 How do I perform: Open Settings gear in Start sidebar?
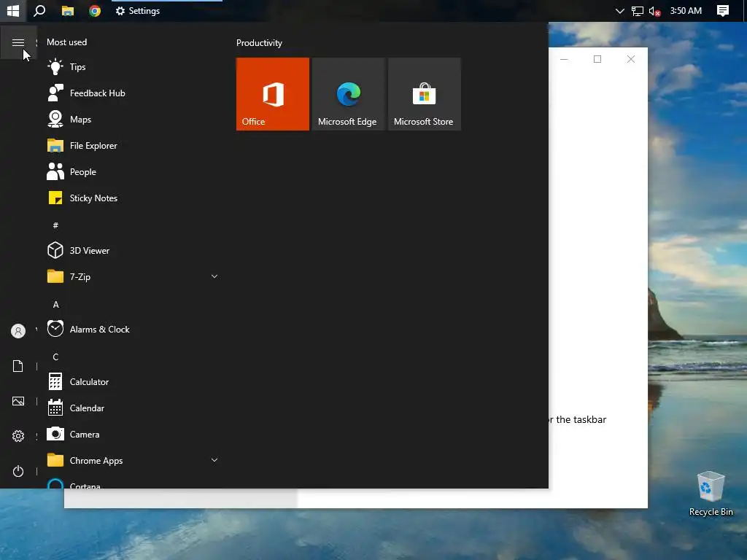pos(18,436)
